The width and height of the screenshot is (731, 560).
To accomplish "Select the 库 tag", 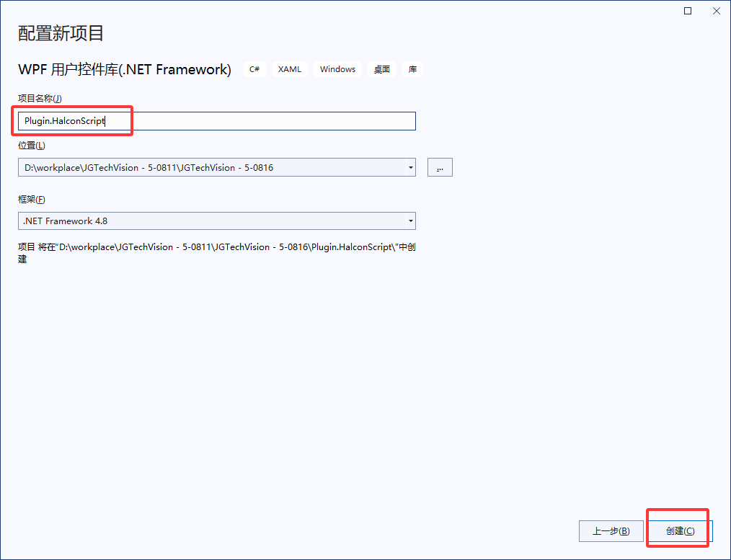I will tap(412, 68).
